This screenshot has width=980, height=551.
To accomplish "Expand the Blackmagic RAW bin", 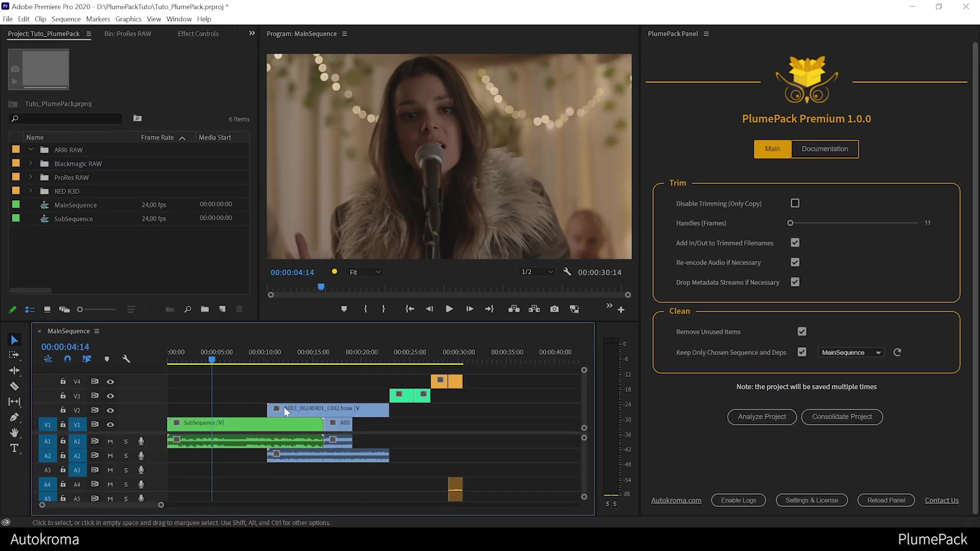I will (x=31, y=164).
